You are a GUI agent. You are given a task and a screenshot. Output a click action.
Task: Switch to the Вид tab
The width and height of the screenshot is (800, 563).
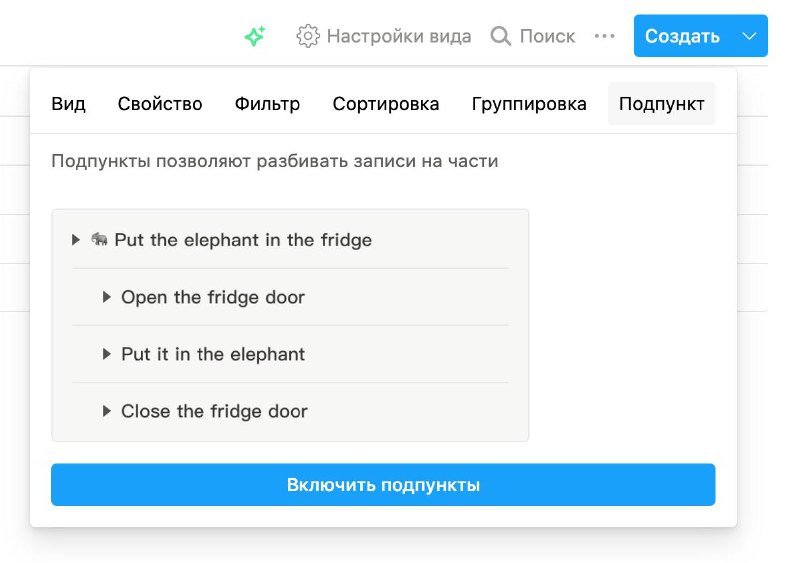point(68,104)
